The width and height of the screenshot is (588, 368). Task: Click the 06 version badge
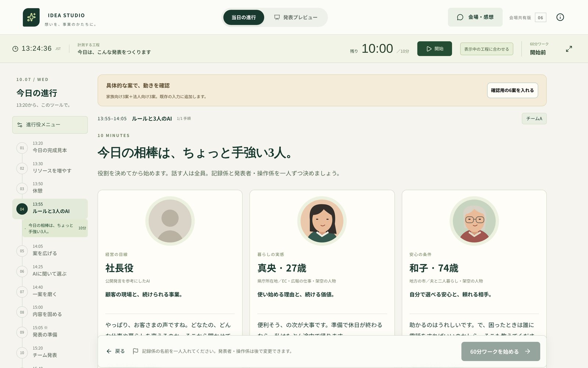coord(540,18)
